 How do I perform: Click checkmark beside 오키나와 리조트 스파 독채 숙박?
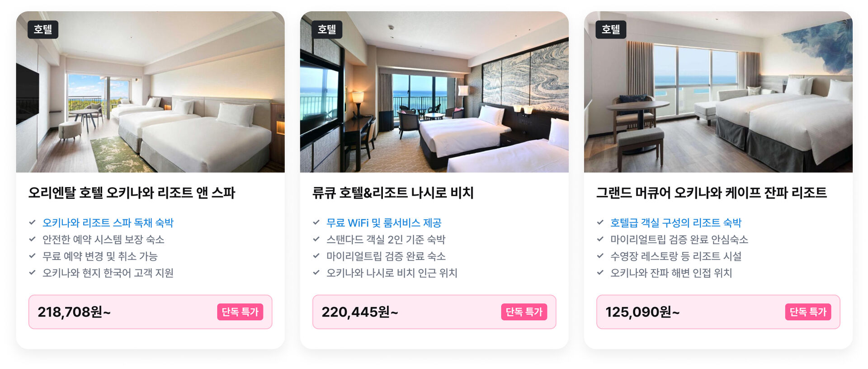point(32,222)
